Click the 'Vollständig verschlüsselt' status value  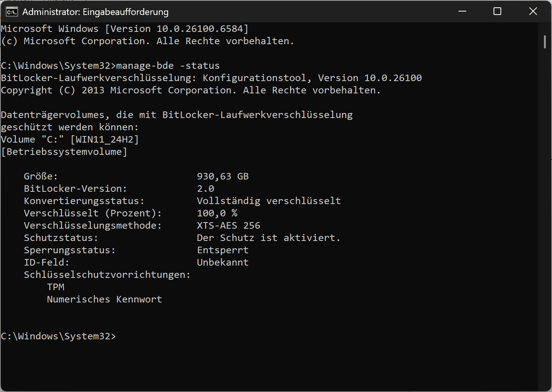[x=268, y=201]
